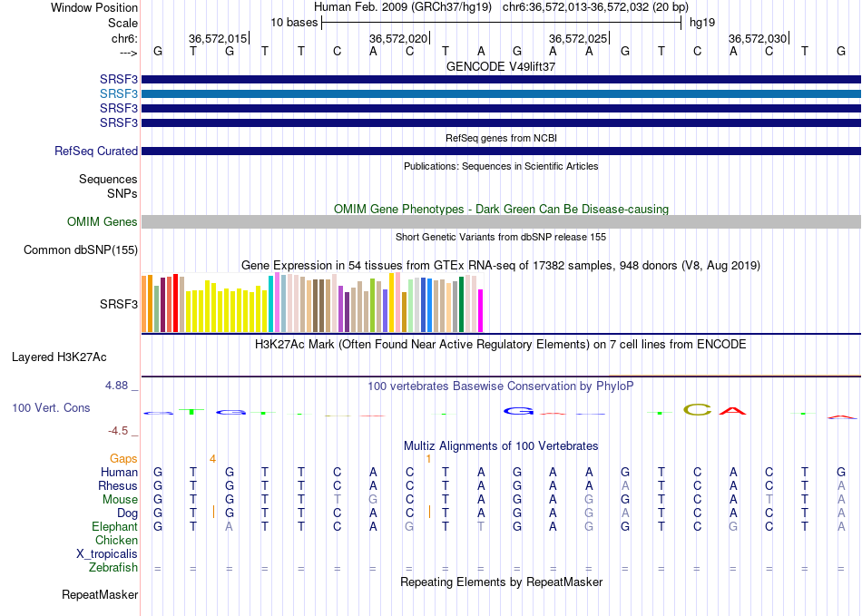Click the 100 Vert. Cons track label
Viewport: 862px width, 616px height.
point(51,407)
